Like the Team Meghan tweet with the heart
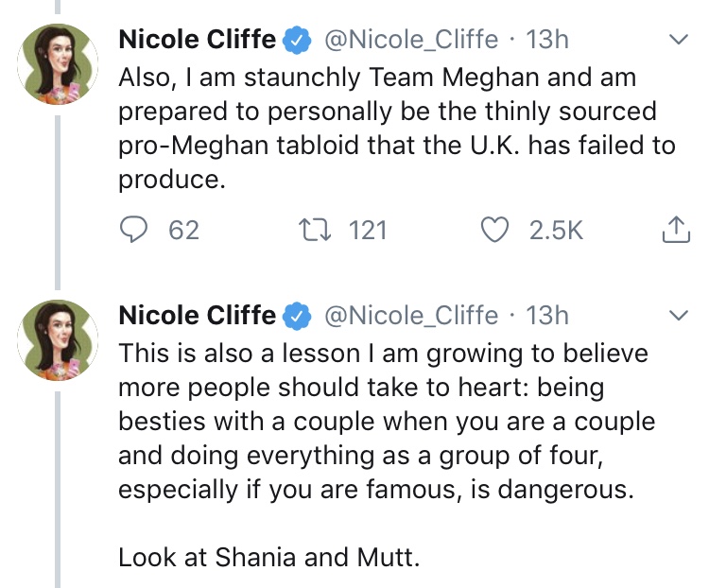Viewport: 709px width, 588px height. pos(495,230)
